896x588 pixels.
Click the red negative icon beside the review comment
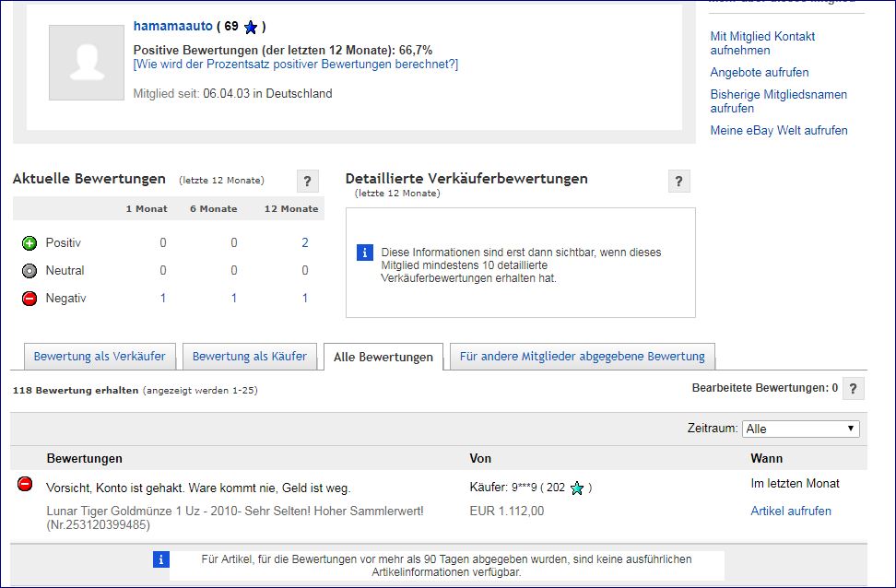(25, 484)
